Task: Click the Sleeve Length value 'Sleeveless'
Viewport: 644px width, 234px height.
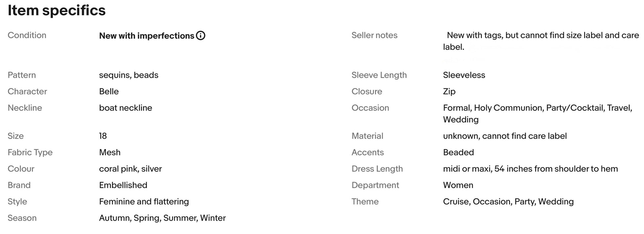Action: pos(464,75)
